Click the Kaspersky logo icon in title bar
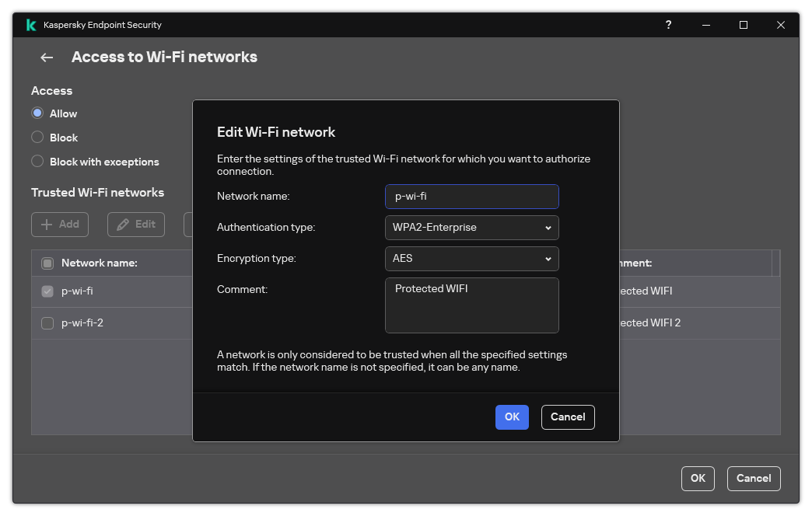 (30, 24)
